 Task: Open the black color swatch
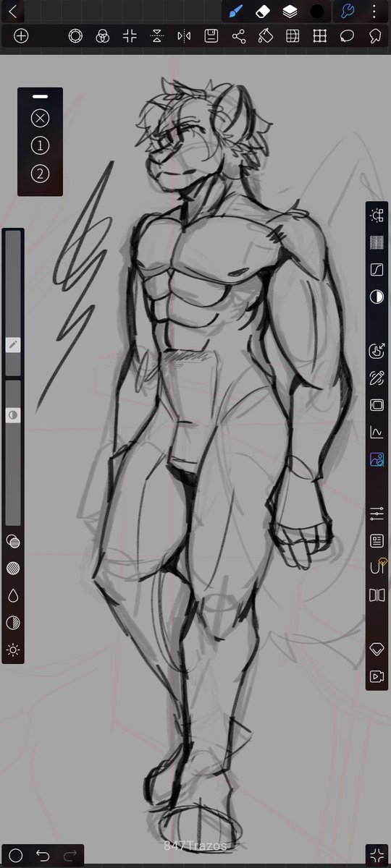click(x=317, y=12)
